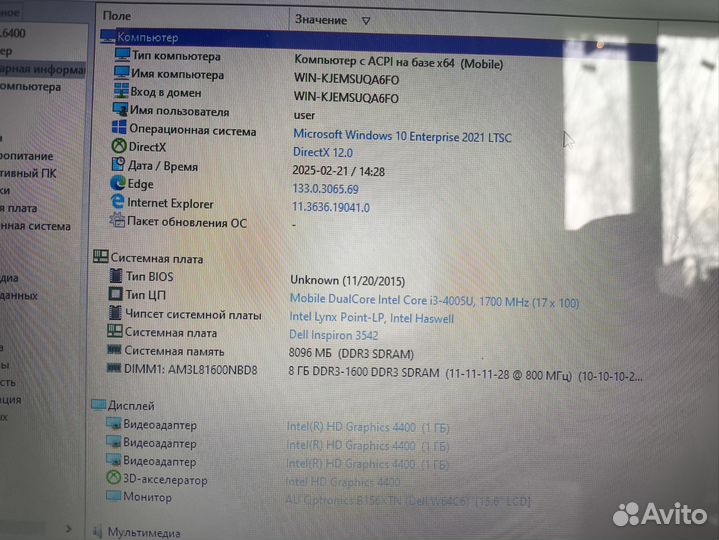Click the Windows logo beside Операционная система
This screenshot has height=540, width=719.
119,129
